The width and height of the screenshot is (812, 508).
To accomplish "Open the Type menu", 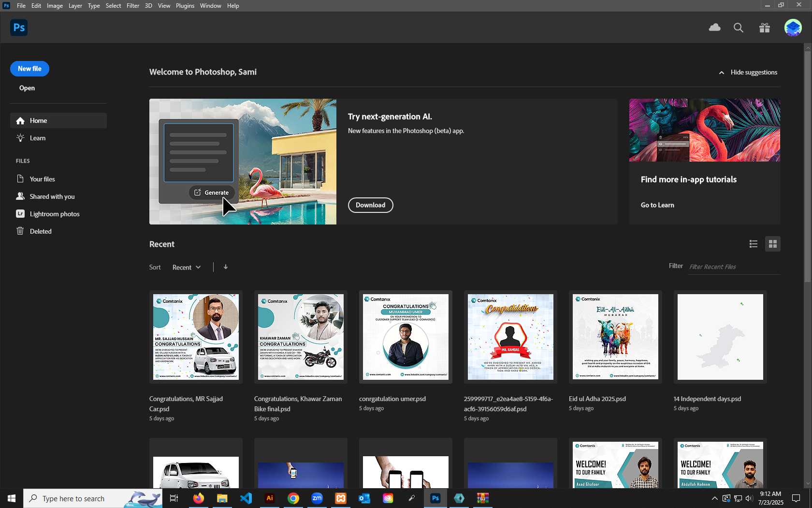I will click(x=94, y=6).
